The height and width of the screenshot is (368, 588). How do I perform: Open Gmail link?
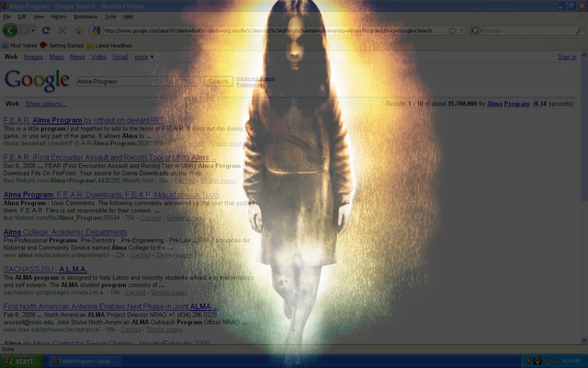pos(120,57)
